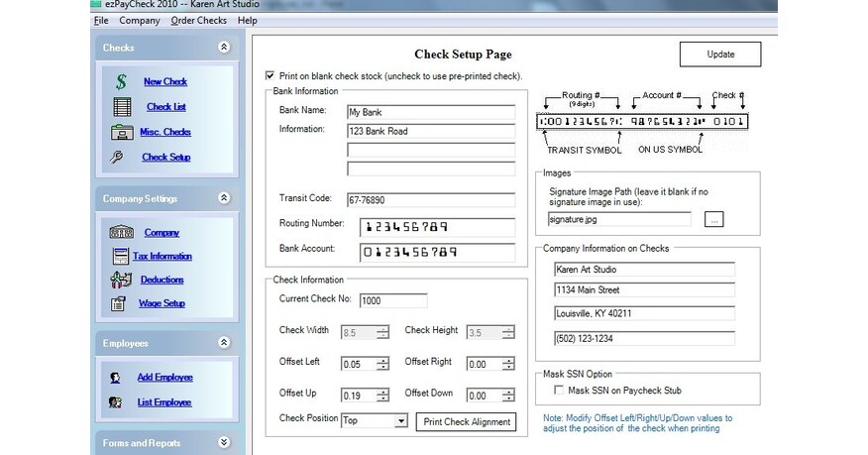Open the Help menu
The height and width of the screenshot is (455, 868).
pyautogui.click(x=248, y=21)
